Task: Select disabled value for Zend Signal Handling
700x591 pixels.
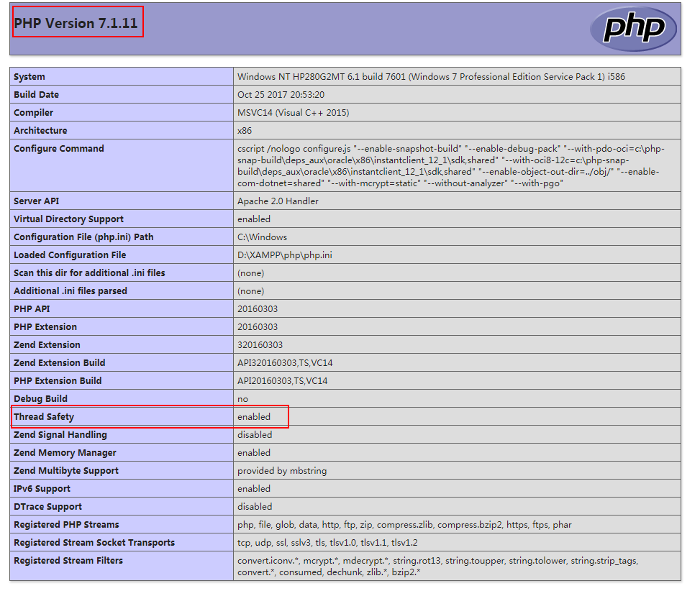Action: [x=255, y=434]
